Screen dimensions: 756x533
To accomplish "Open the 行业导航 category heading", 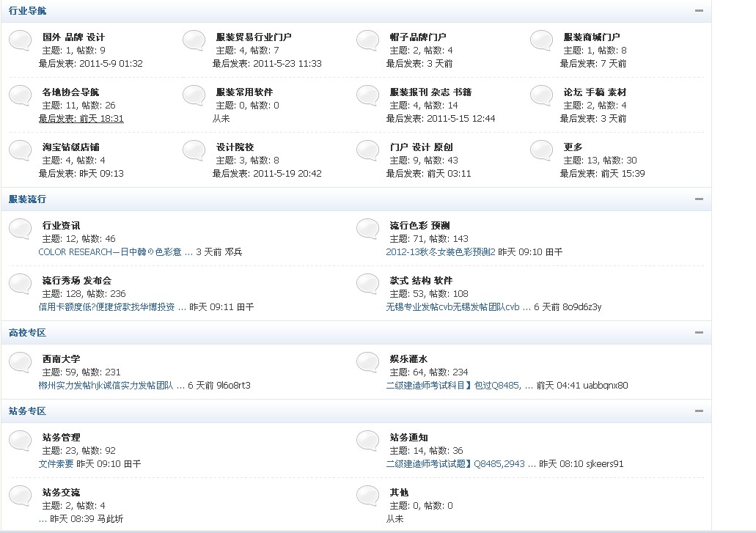I will [27, 10].
